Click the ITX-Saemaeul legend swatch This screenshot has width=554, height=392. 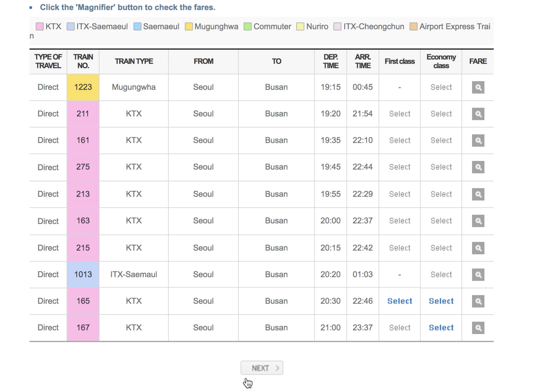pos(70,26)
